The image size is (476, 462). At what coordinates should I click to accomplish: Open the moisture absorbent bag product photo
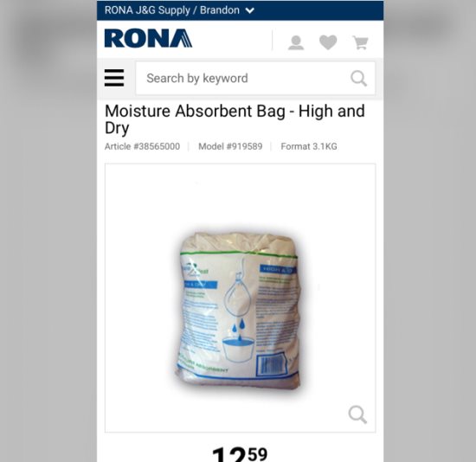coord(239,311)
